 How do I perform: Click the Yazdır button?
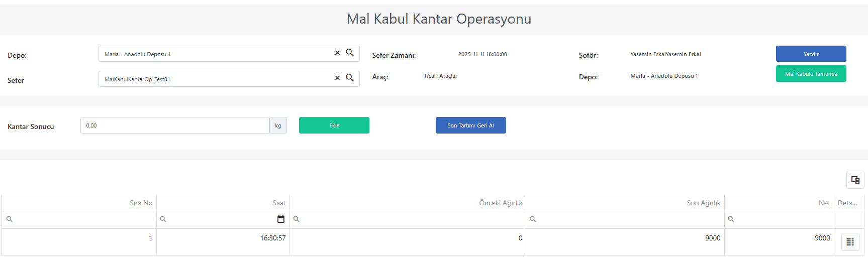point(811,54)
